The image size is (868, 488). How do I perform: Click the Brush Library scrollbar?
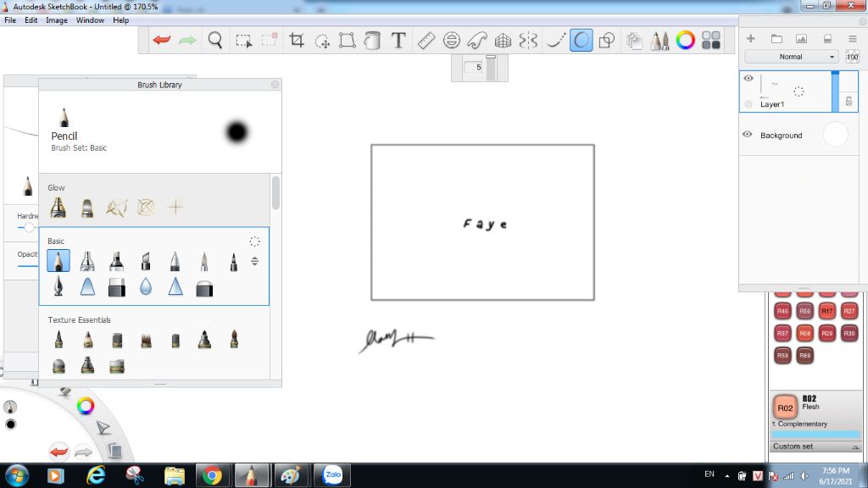[x=275, y=192]
